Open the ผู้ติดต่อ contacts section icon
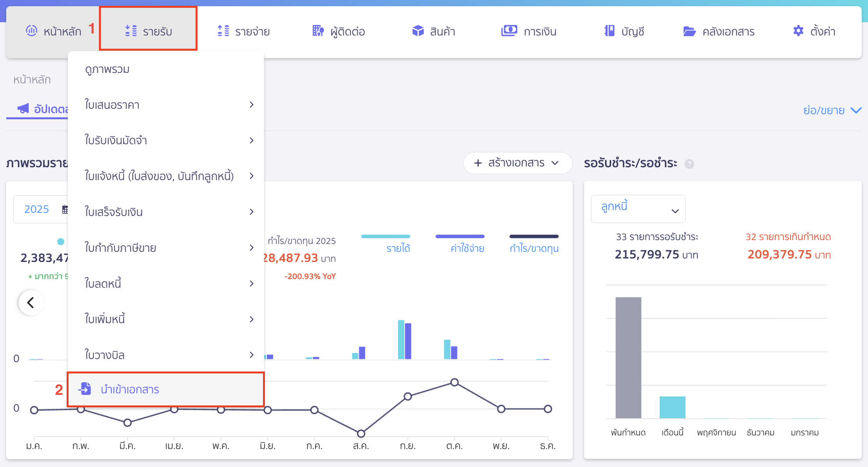The width and height of the screenshot is (868, 467). 318,30
